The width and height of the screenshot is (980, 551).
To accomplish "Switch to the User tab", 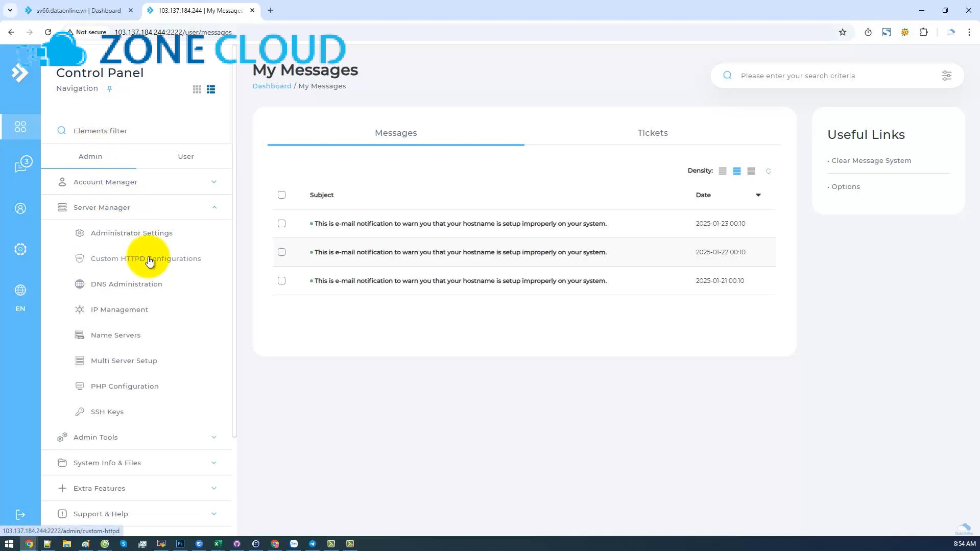I will (x=185, y=156).
